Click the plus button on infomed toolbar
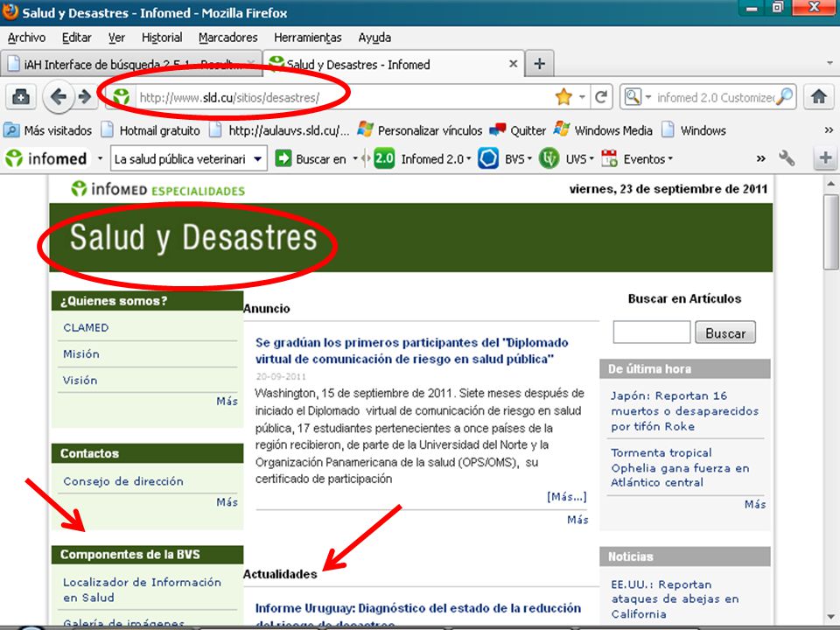Image resolution: width=840 pixels, height=630 pixels. pos(825,158)
